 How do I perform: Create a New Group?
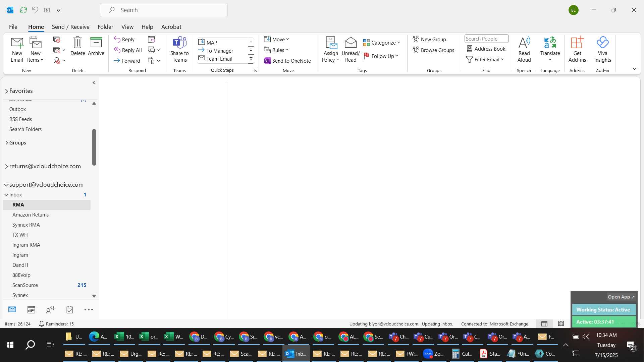tap(429, 39)
